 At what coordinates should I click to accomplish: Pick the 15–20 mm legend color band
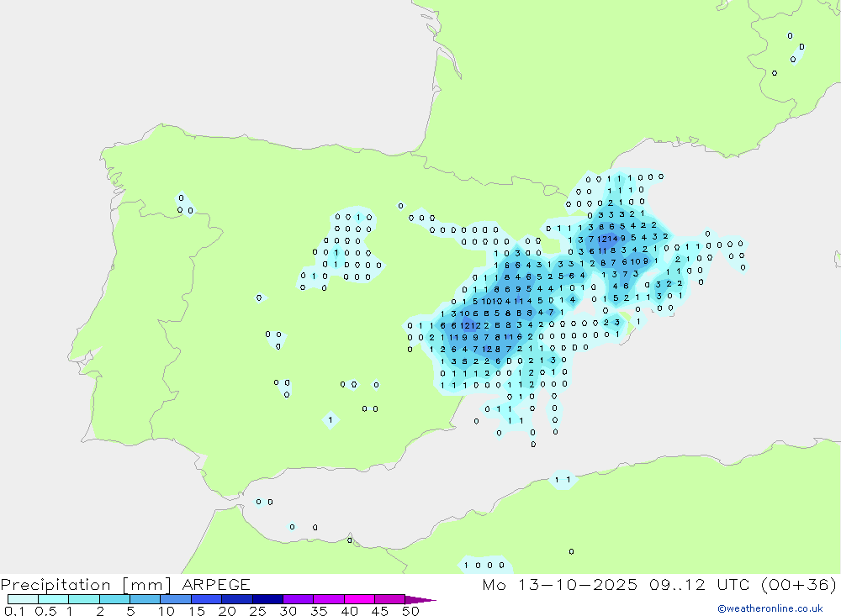point(206,599)
